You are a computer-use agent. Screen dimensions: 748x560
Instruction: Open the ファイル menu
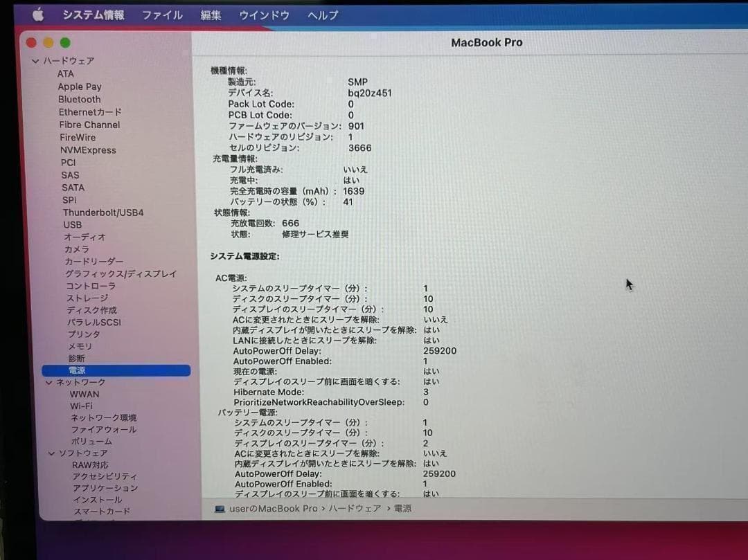point(162,15)
